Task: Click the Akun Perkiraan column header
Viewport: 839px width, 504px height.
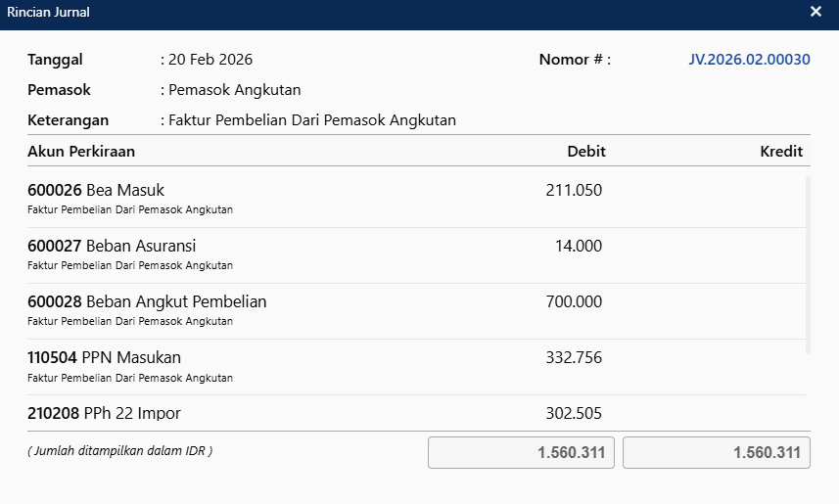Action: pyautogui.click(x=81, y=152)
